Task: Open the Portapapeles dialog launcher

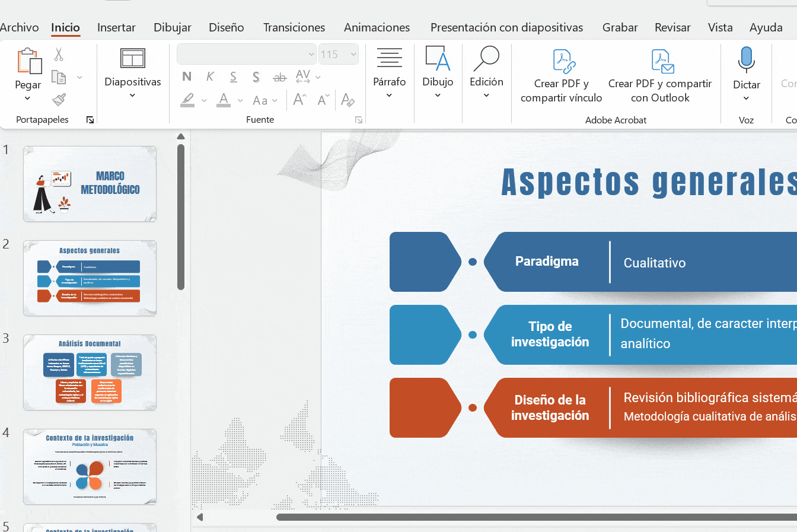Action: (x=90, y=120)
